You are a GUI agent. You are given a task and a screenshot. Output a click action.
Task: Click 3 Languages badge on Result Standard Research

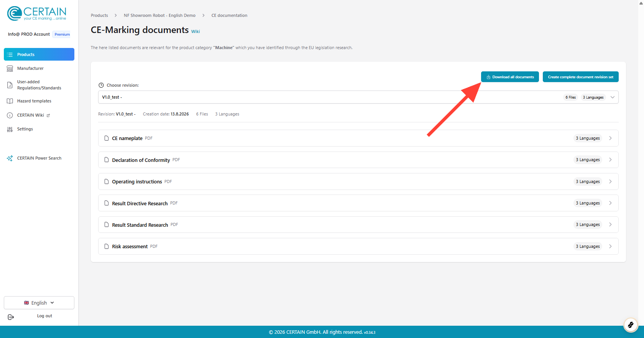[x=588, y=224]
